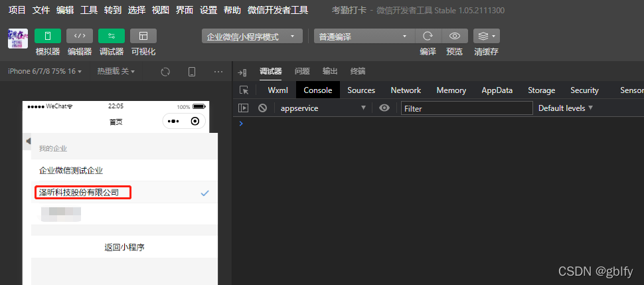The width and height of the screenshot is (644, 285).
Task: Switch to the Storage tab
Action: point(541,90)
